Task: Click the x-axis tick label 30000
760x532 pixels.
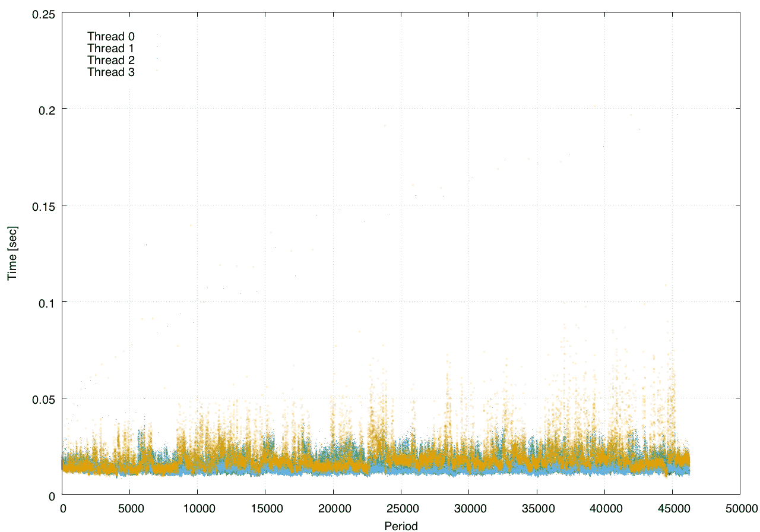Action: coord(469,508)
